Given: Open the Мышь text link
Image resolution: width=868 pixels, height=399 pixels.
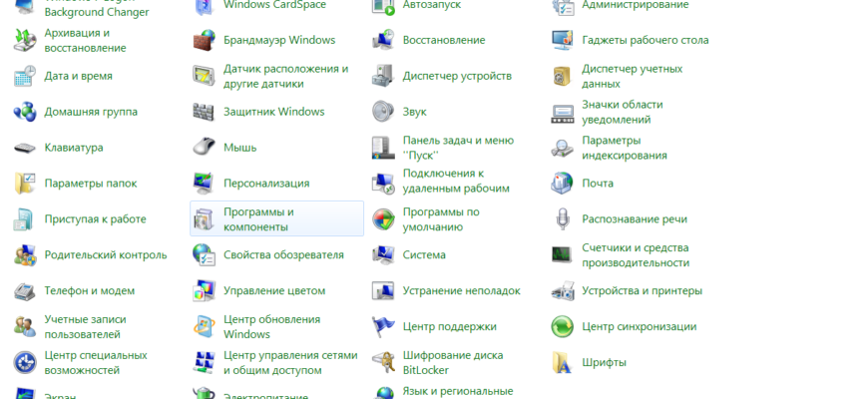Looking at the screenshot, I should pyautogui.click(x=240, y=148).
